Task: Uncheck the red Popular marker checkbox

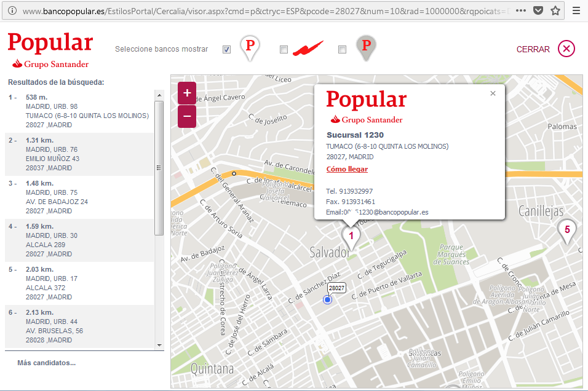Action: (226, 49)
